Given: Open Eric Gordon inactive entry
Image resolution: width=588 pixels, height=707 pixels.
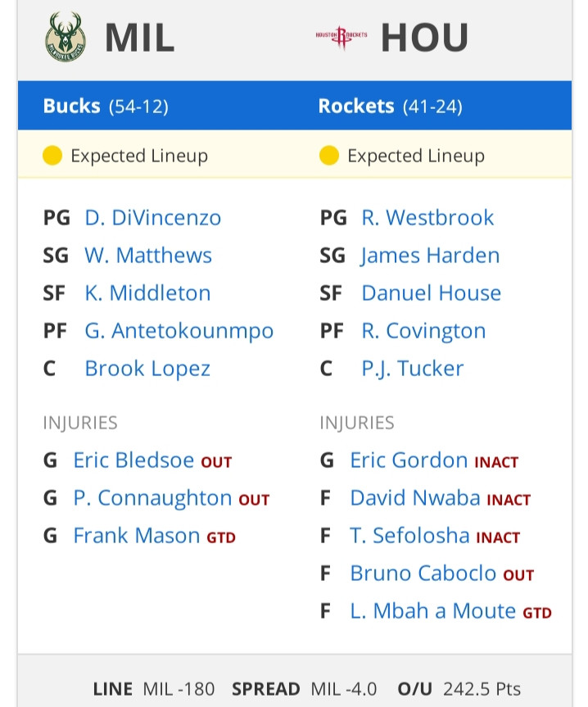Looking at the screenshot, I should 409,460.
